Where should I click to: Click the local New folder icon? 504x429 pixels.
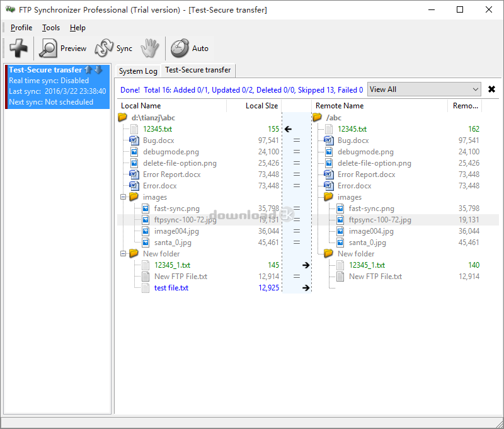(134, 253)
